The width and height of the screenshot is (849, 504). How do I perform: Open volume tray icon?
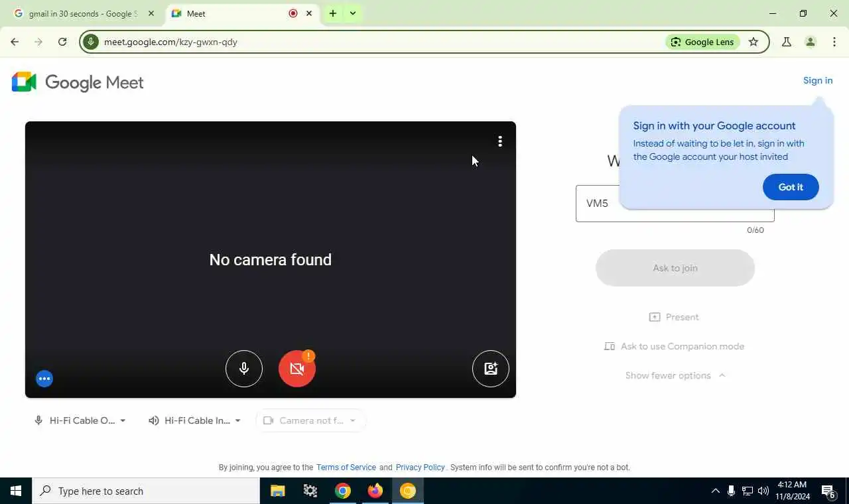[x=763, y=491]
